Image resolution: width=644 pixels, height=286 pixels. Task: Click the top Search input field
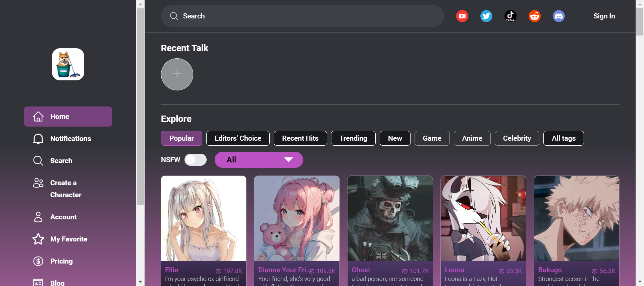click(303, 16)
